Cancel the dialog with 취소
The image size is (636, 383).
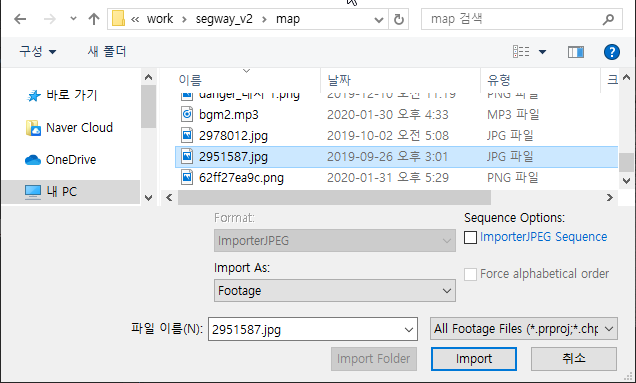pos(574,359)
